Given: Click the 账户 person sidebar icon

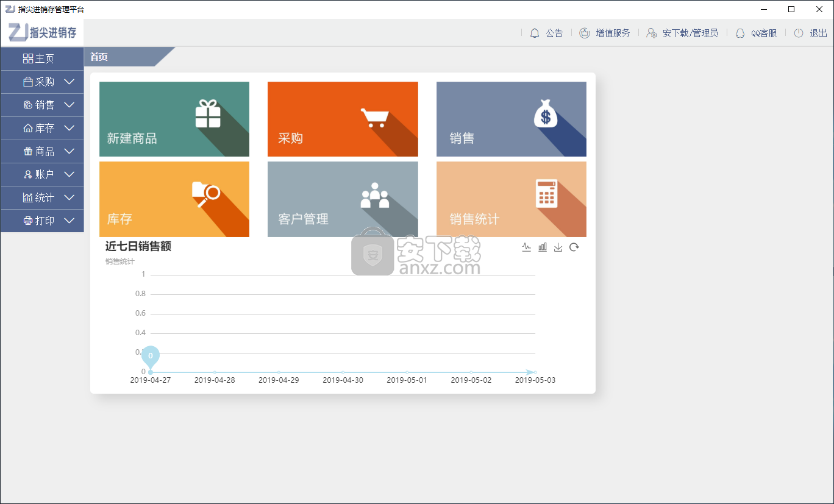Looking at the screenshot, I should click(x=27, y=174).
